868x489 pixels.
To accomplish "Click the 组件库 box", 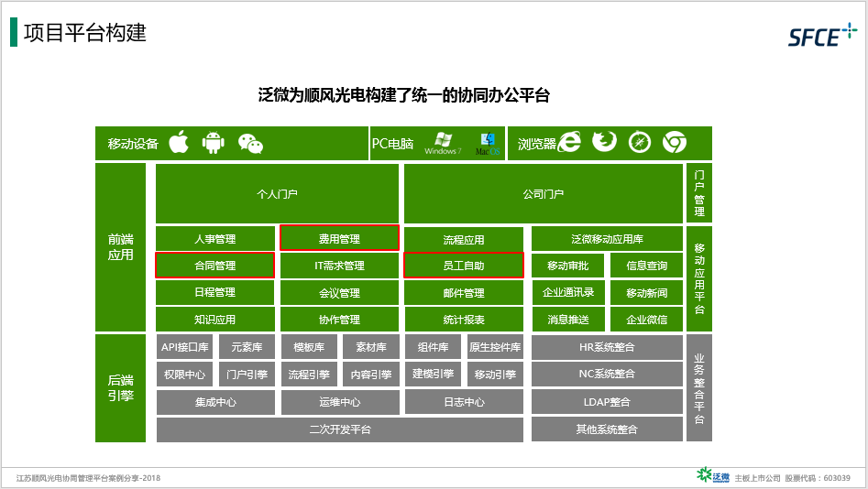I will point(433,347).
